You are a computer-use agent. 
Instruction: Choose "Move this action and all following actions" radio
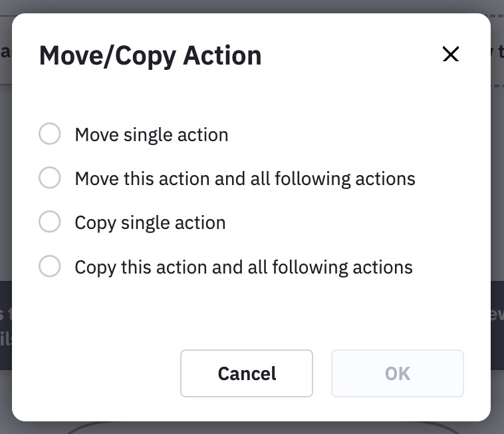(x=50, y=178)
